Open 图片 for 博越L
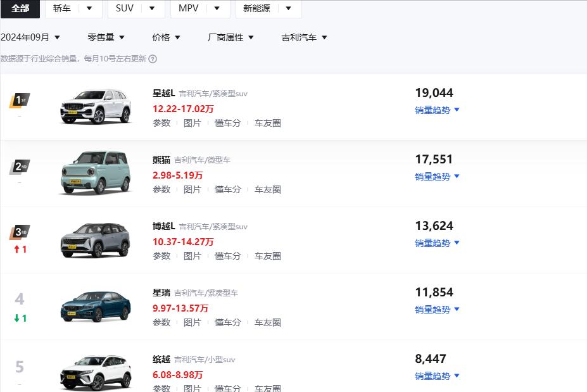The width and height of the screenshot is (587, 392). [x=193, y=256]
